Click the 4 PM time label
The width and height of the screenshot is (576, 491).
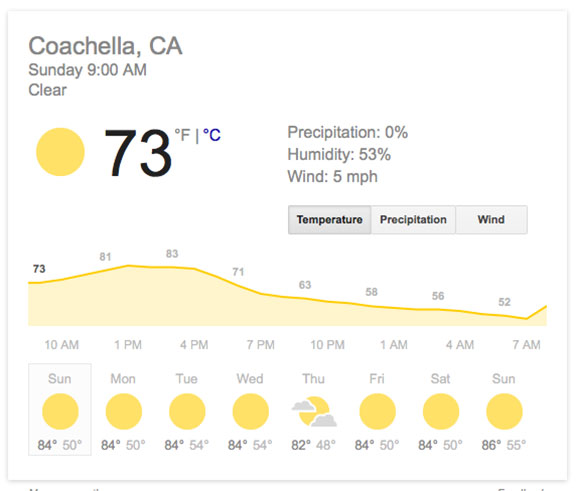coord(194,345)
